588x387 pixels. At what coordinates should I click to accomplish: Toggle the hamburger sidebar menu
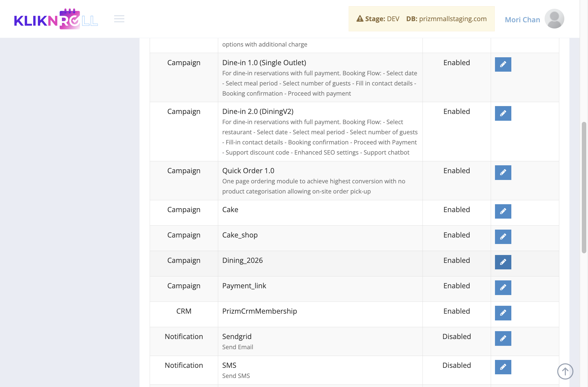119,19
